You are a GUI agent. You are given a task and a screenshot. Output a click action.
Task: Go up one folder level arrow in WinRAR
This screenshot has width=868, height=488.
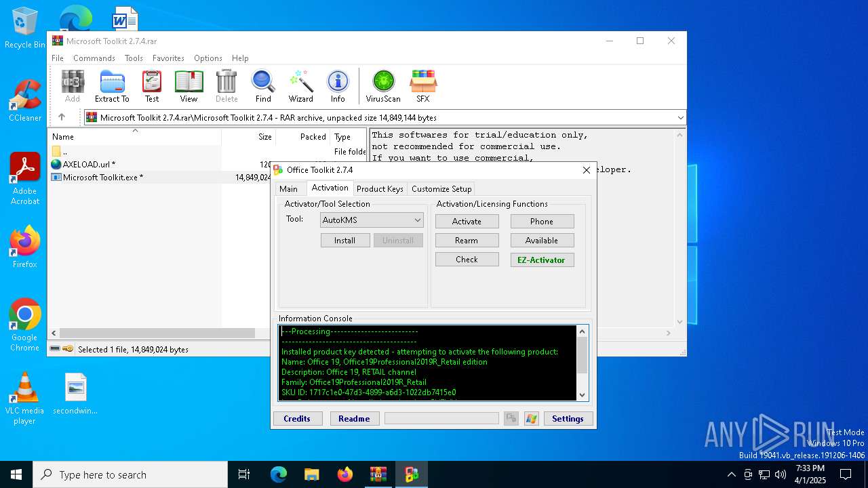pyautogui.click(x=62, y=117)
